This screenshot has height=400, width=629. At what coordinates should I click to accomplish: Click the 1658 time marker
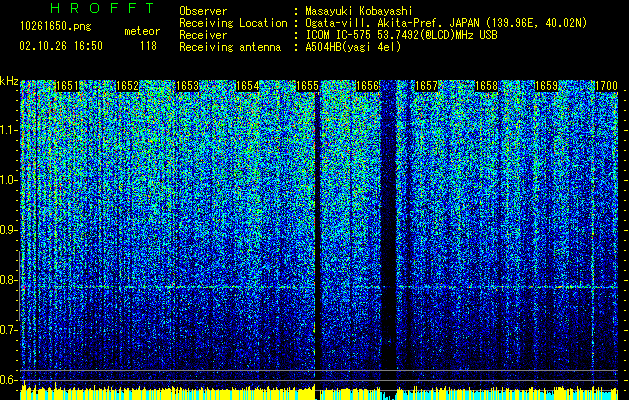click(x=486, y=86)
